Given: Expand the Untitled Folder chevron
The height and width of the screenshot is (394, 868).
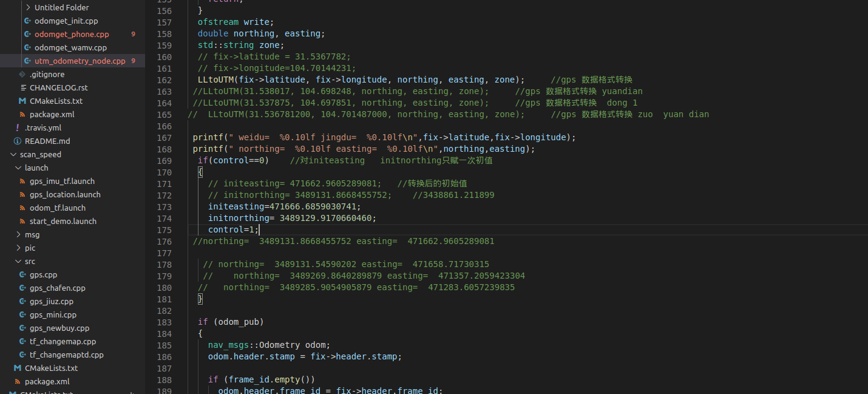Looking at the screenshot, I should (x=28, y=7).
